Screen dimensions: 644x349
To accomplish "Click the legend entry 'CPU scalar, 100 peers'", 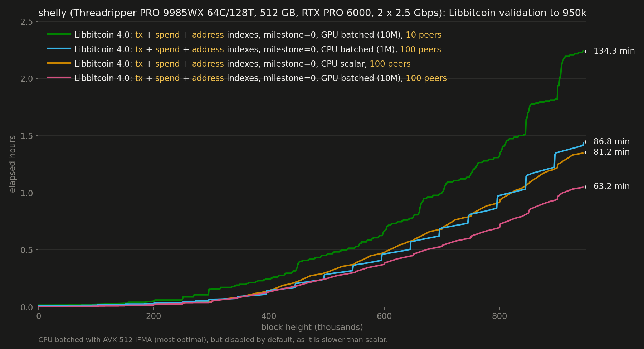I will 243,64.
